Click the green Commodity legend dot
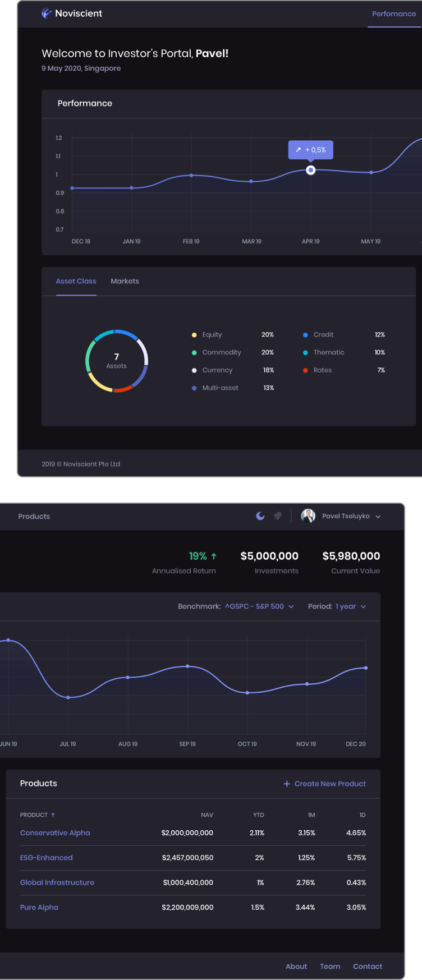The image size is (422, 980). click(194, 353)
